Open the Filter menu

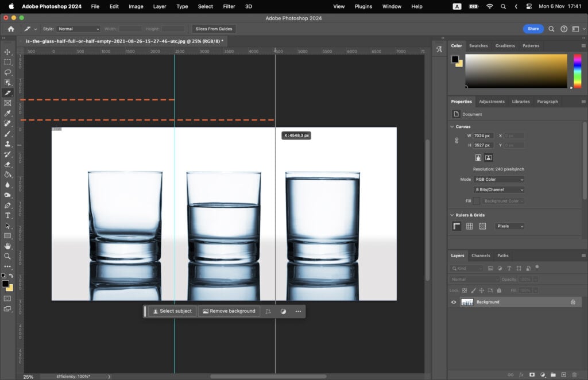click(229, 6)
